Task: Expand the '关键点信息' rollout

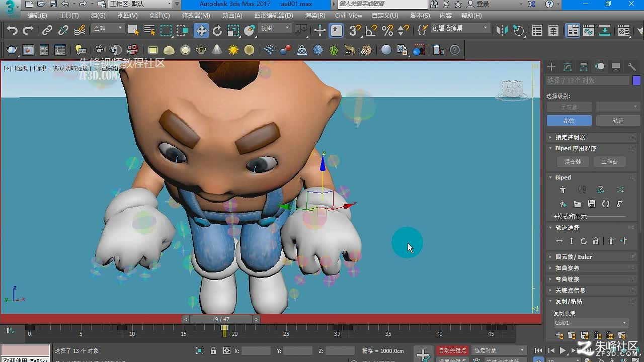Action: 592,290
